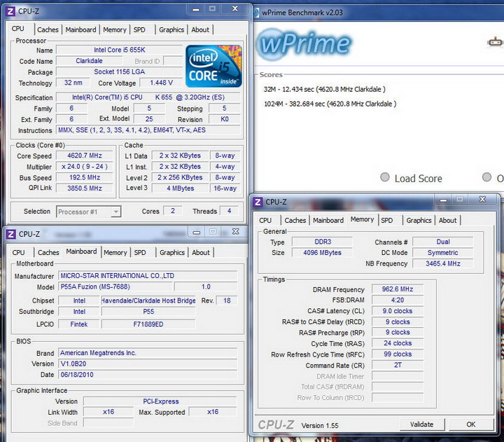Click the Package field Socket 1156 LGA
Viewport: 504px width, 442px height.
pyautogui.click(x=120, y=71)
